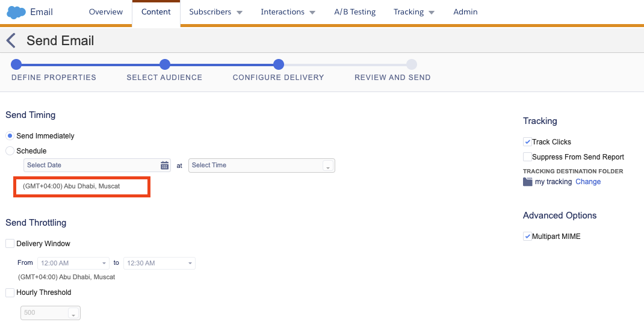Open the to 12:30 AM dropdown
644x331 pixels.
(x=159, y=263)
